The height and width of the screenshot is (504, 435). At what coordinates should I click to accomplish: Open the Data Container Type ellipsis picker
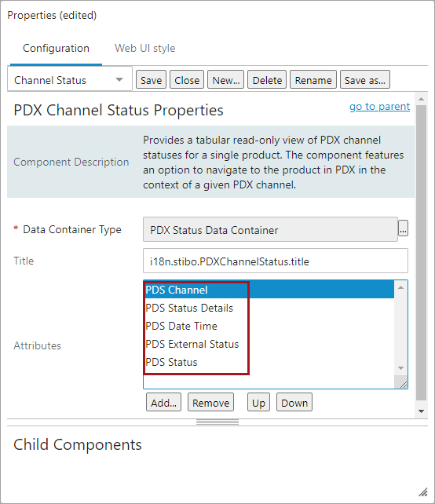point(403,228)
